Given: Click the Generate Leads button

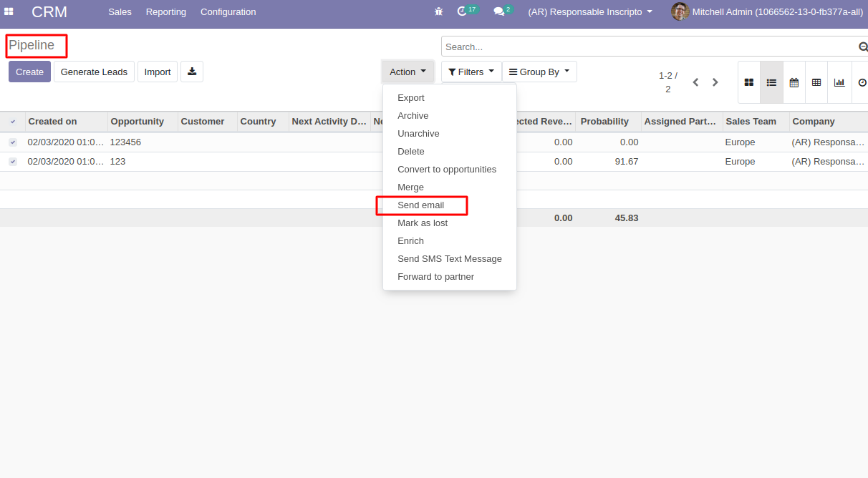Looking at the screenshot, I should point(94,72).
